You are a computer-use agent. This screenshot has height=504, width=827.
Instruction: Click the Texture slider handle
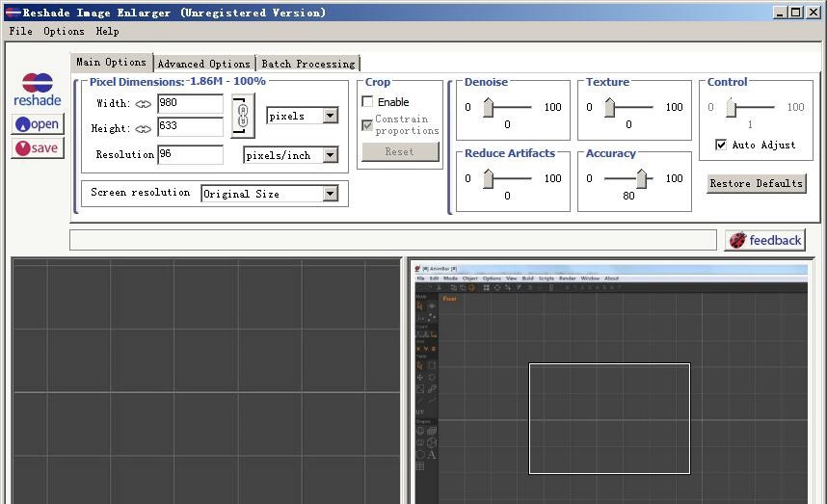pos(610,107)
